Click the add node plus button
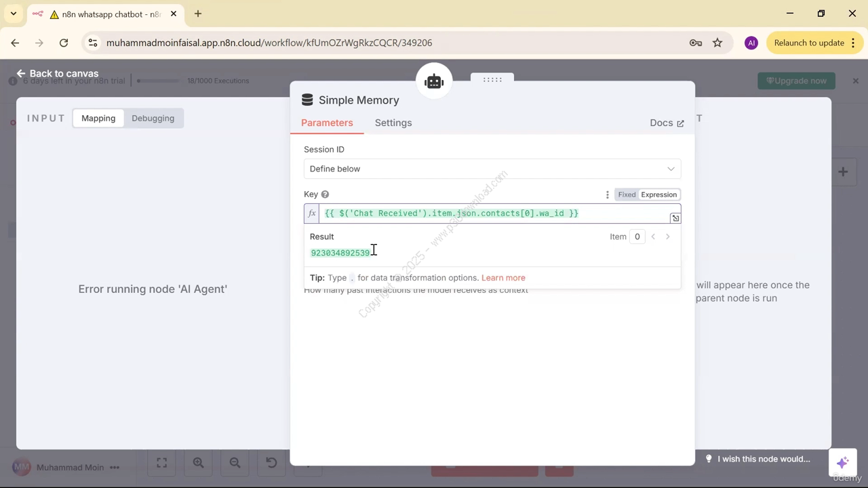 (x=843, y=172)
